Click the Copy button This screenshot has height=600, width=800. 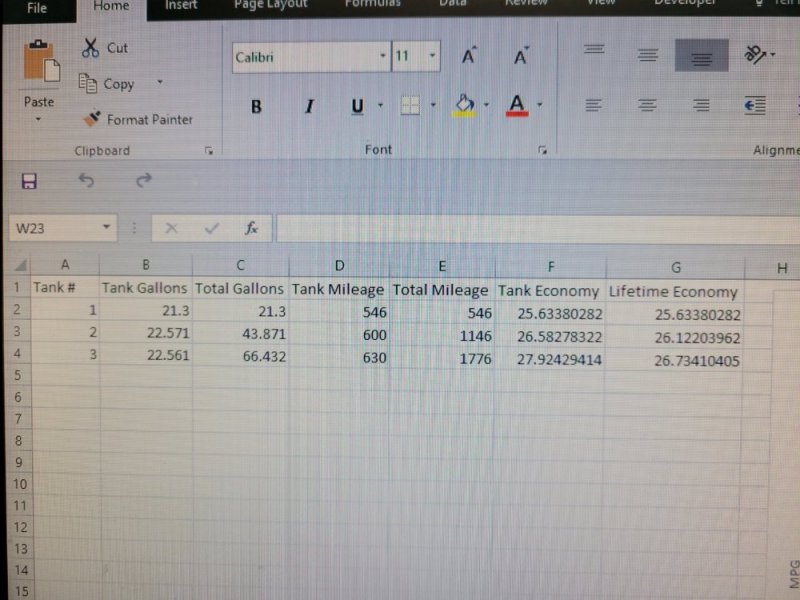(x=106, y=84)
